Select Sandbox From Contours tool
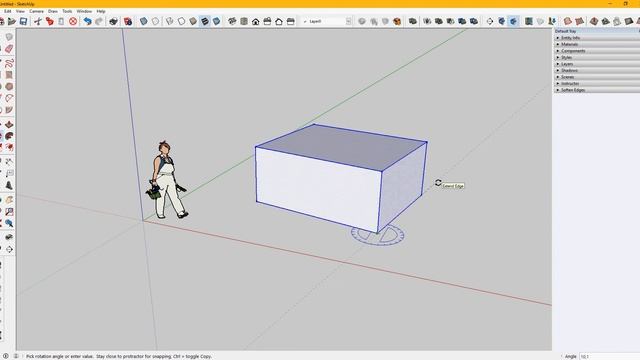Image resolution: width=640 pixels, height=360 pixels. (x=567, y=21)
